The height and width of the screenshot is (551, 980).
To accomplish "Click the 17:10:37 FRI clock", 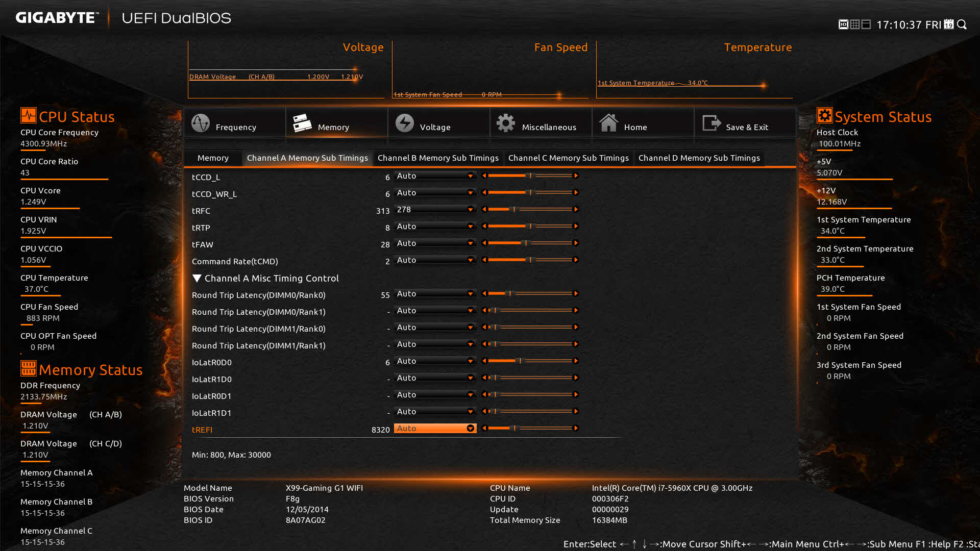I will coord(909,24).
